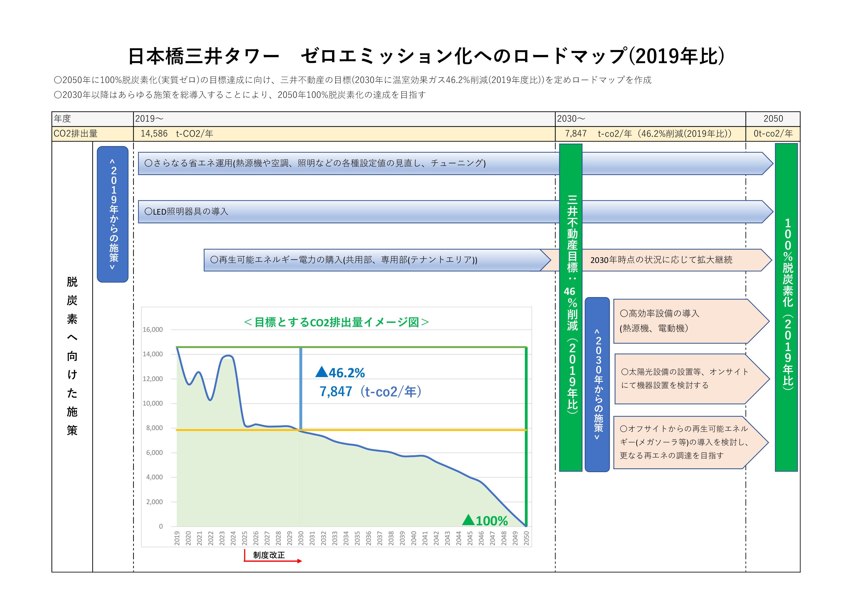The height and width of the screenshot is (614, 868).
Task: Click the green ▲100% chart label
Action: pos(485,521)
